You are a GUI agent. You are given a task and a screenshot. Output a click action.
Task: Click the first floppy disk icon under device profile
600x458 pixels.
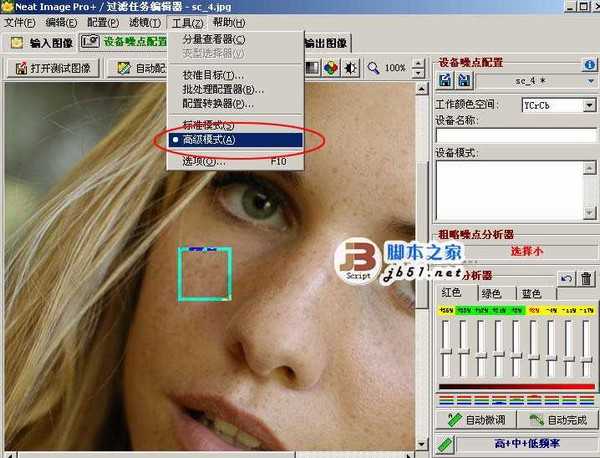(444, 79)
